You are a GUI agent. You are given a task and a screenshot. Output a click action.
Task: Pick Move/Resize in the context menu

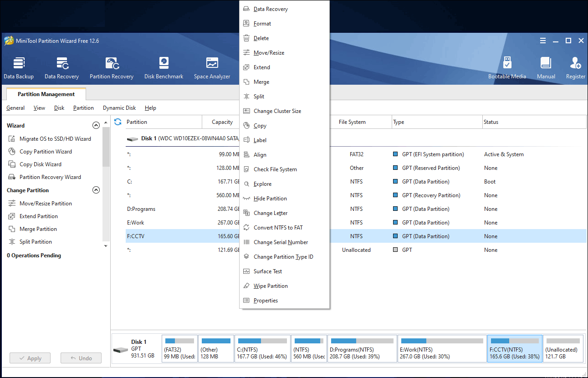pos(285,53)
